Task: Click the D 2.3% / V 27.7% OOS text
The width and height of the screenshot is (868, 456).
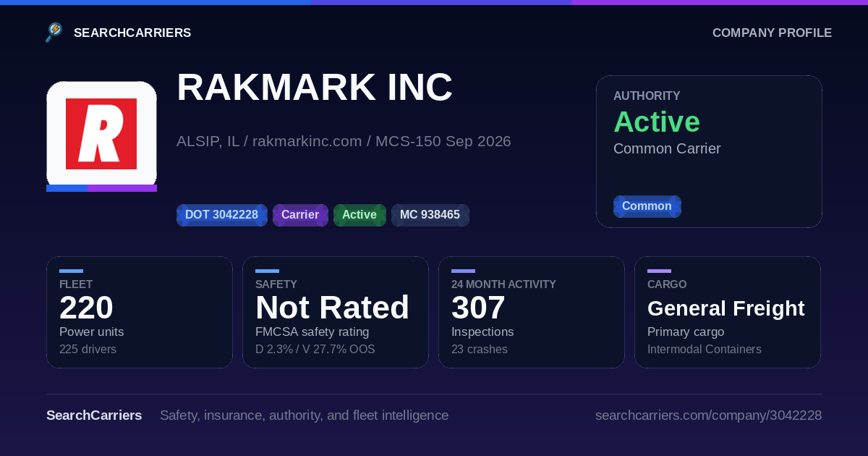Action: [315, 350]
